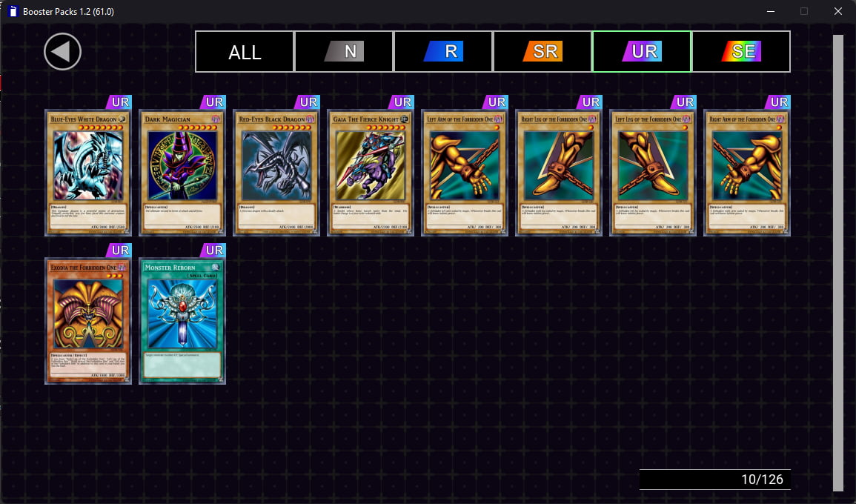Switch to the SR rarity tab
The width and height of the screenshot is (856, 504).
click(x=543, y=51)
